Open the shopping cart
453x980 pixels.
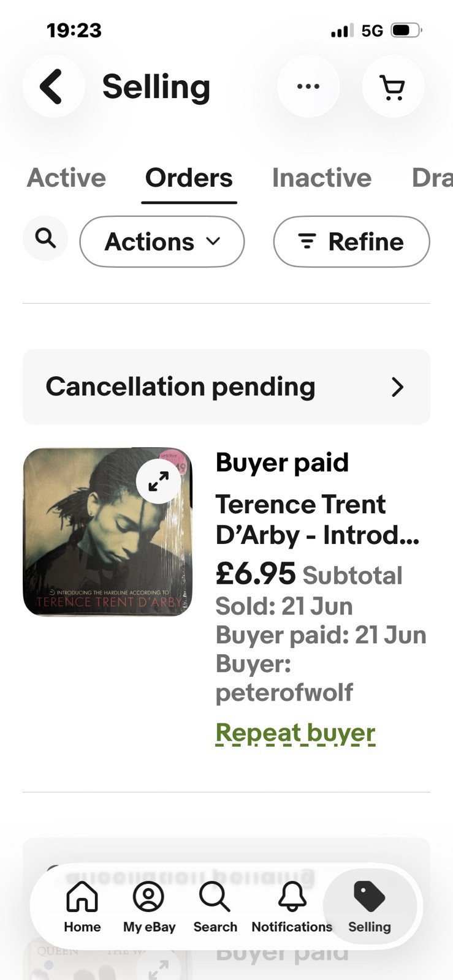click(392, 86)
